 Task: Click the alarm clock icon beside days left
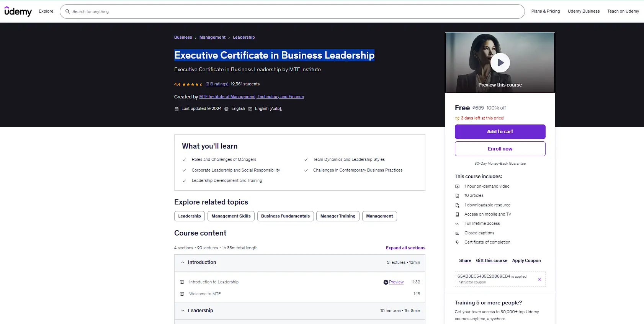[457, 118]
